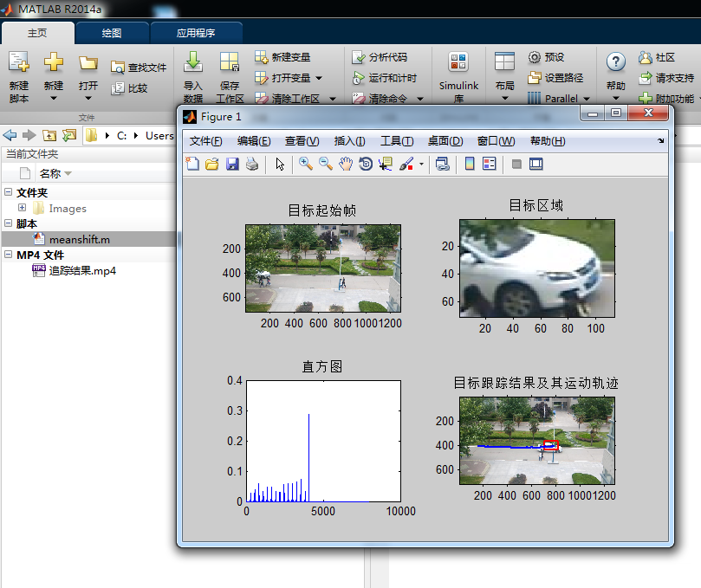This screenshot has height=588, width=701.
Task: Open the 工具(T) menu in Figure 1
Action: (397, 141)
